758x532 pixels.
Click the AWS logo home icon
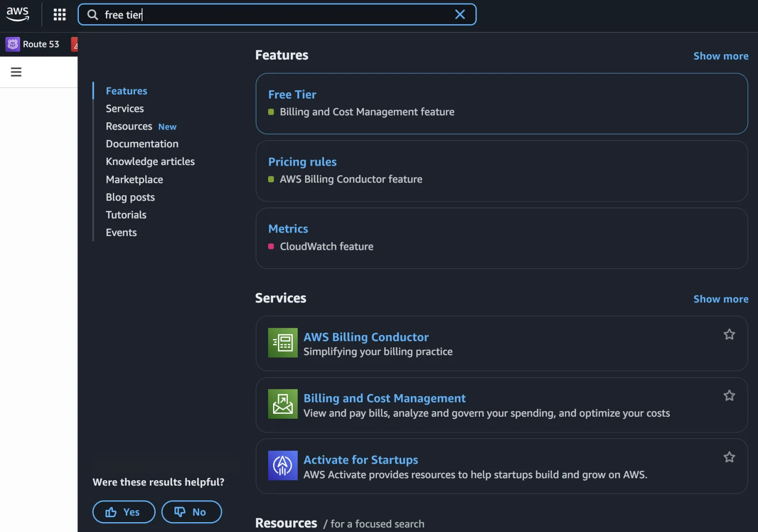click(18, 14)
